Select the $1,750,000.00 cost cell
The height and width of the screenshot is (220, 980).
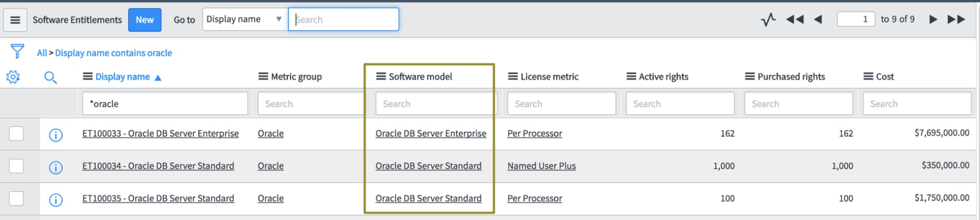[x=942, y=198]
